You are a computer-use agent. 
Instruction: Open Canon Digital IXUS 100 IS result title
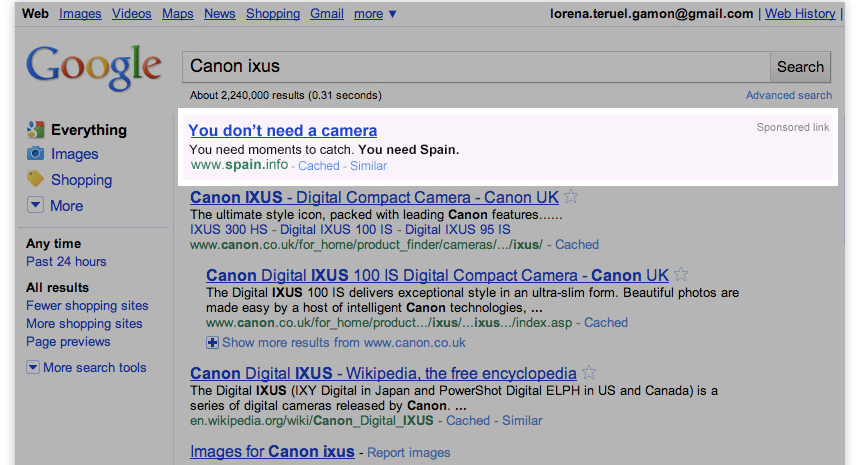[x=438, y=275]
